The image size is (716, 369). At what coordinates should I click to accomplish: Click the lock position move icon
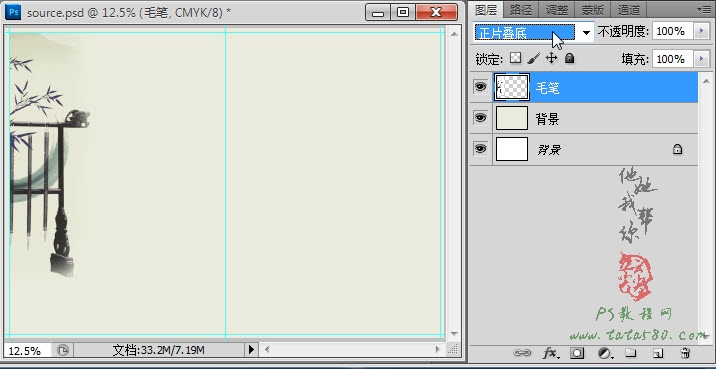[552, 58]
